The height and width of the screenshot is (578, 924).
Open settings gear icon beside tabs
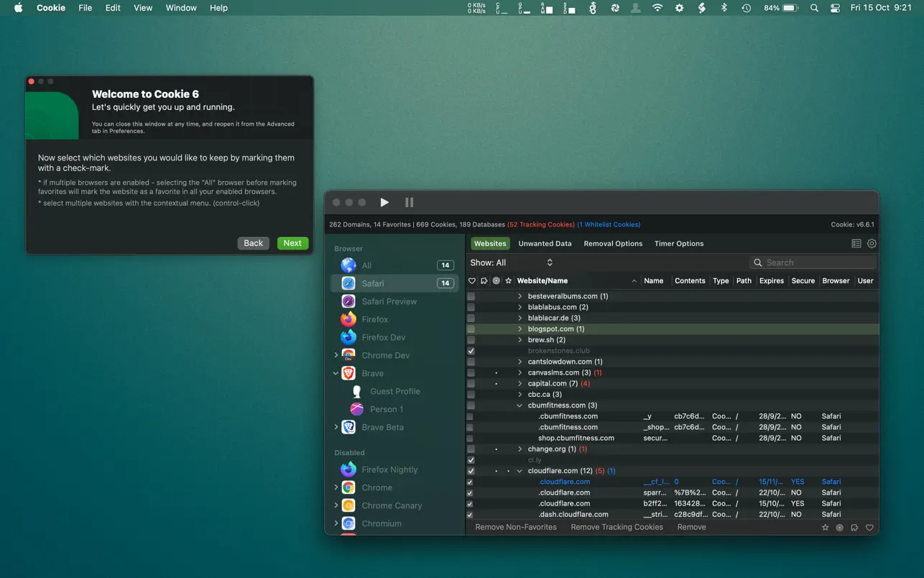coord(872,244)
